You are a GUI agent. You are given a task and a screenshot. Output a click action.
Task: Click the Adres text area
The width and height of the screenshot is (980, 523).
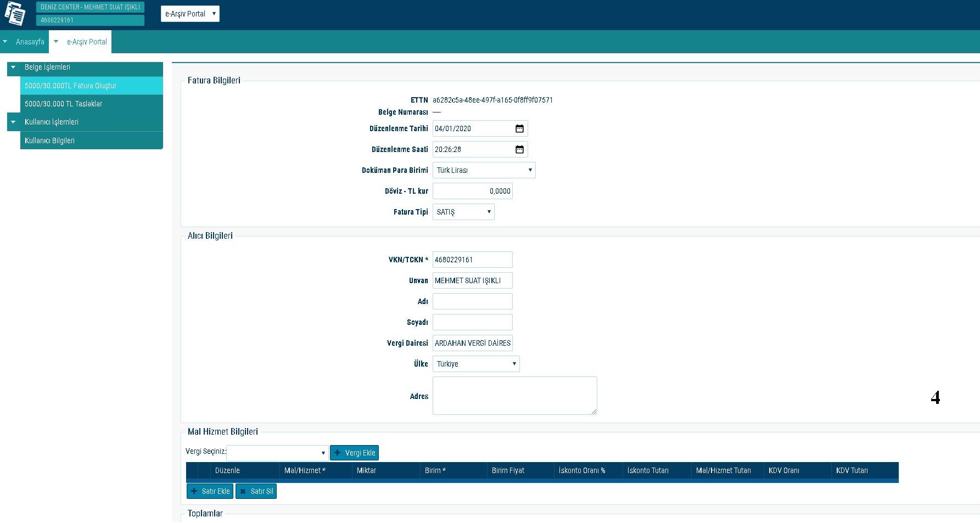[514, 395]
